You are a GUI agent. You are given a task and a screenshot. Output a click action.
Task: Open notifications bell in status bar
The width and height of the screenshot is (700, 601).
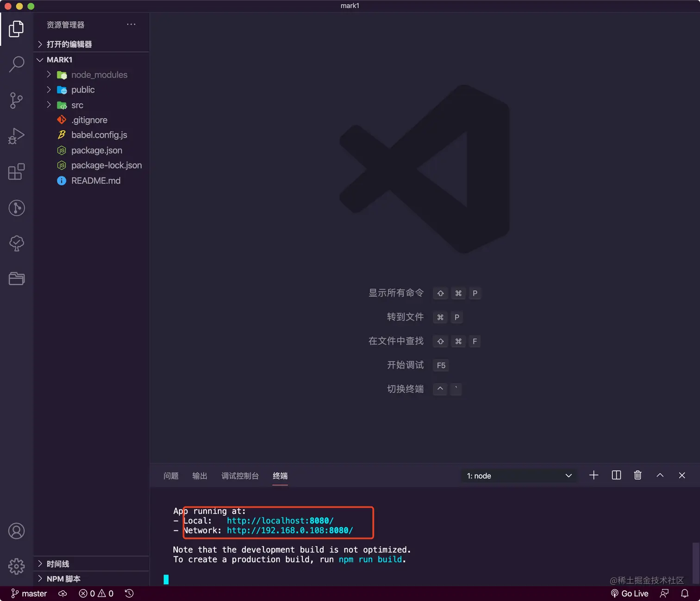tap(685, 594)
